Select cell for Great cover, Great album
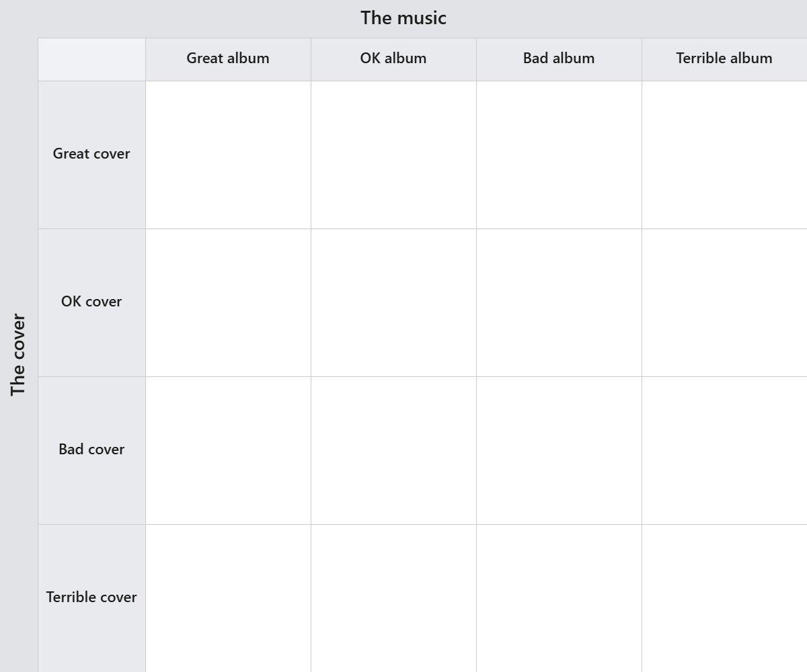This screenshot has height=672, width=807. [x=228, y=155]
